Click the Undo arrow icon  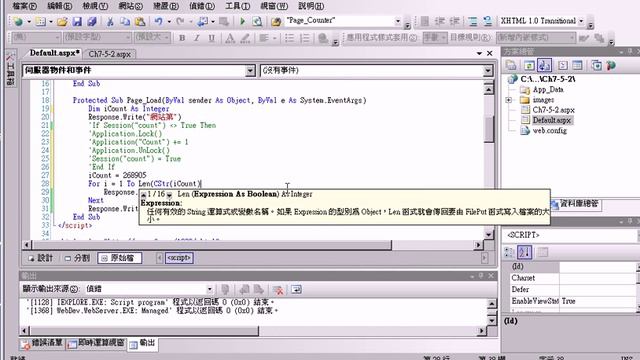(158, 21)
